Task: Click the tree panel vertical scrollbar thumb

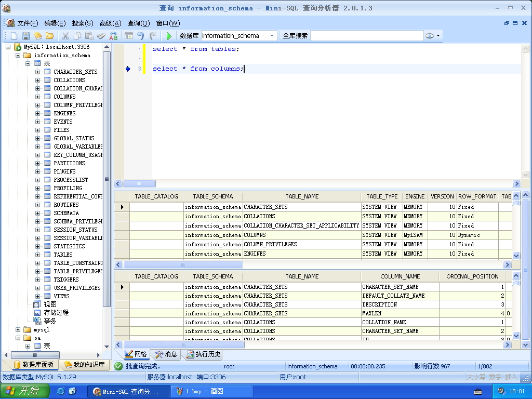Action: click(x=107, y=179)
